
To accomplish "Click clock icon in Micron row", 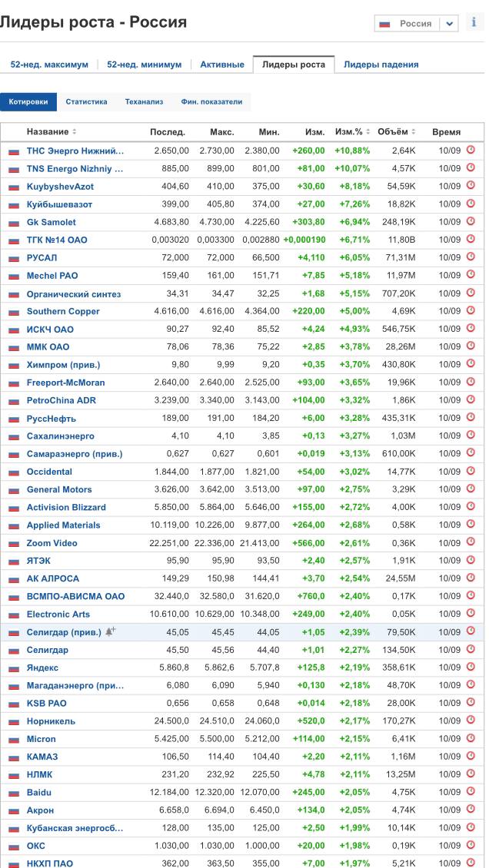I will [x=471, y=738].
